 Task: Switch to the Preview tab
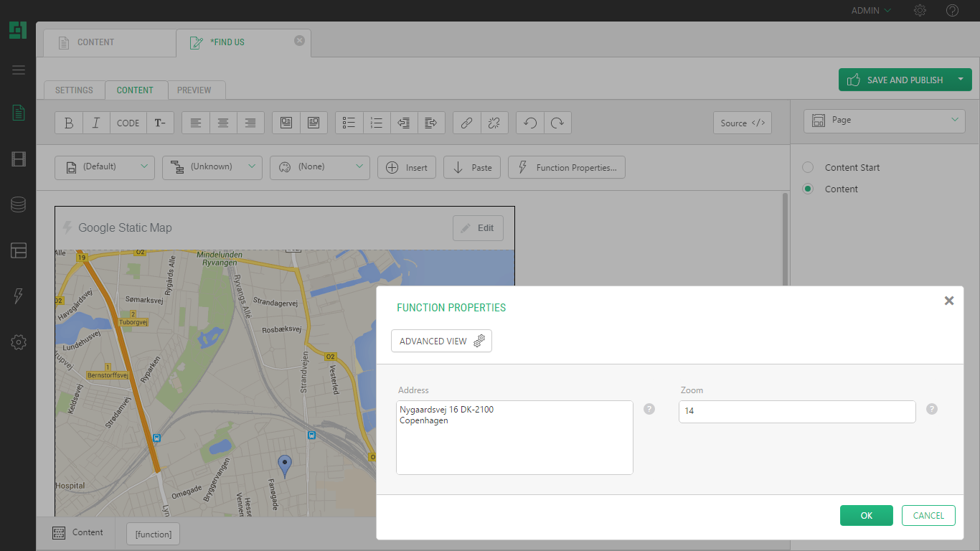coord(194,90)
